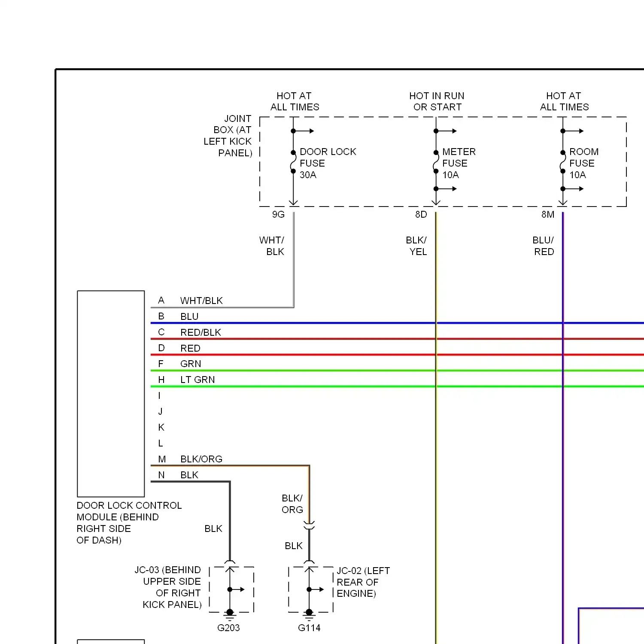Click 'BLK' wire label above JC-03

pyautogui.click(x=213, y=529)
